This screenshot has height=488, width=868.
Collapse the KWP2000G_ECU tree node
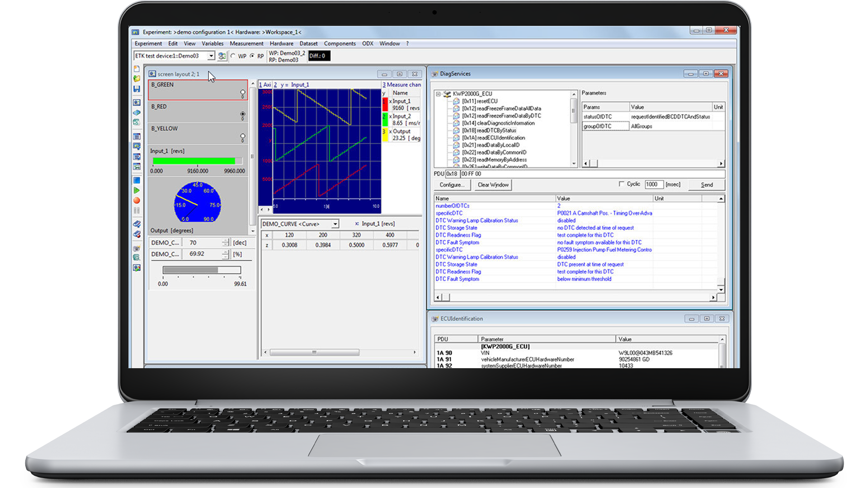click(438, 94)
